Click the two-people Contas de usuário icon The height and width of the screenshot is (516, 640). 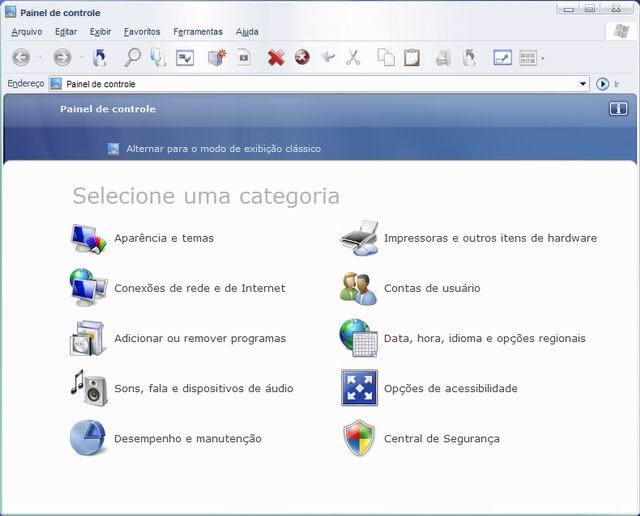[358, 288]
